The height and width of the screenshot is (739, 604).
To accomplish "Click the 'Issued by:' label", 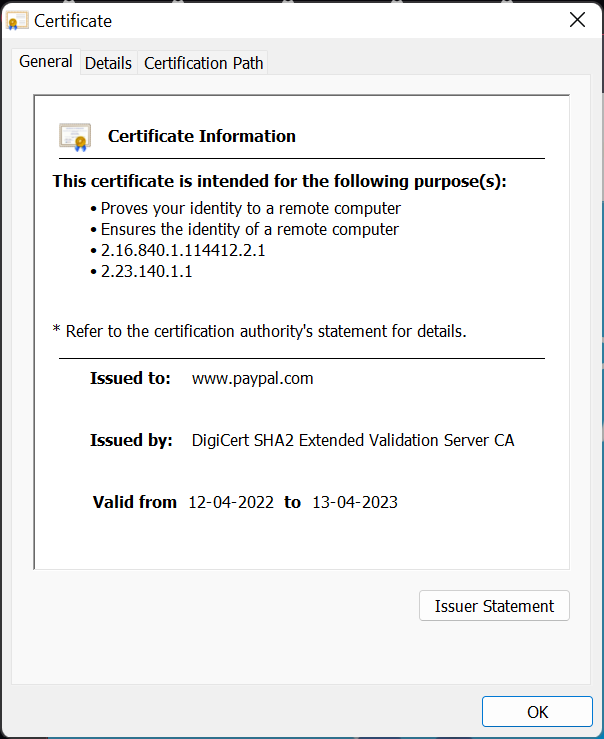I will (x=131, y=440).
